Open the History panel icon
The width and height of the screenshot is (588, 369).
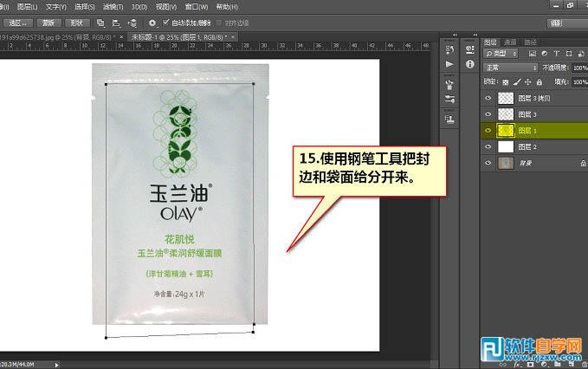pyautogui.click(x=449, y=49)
